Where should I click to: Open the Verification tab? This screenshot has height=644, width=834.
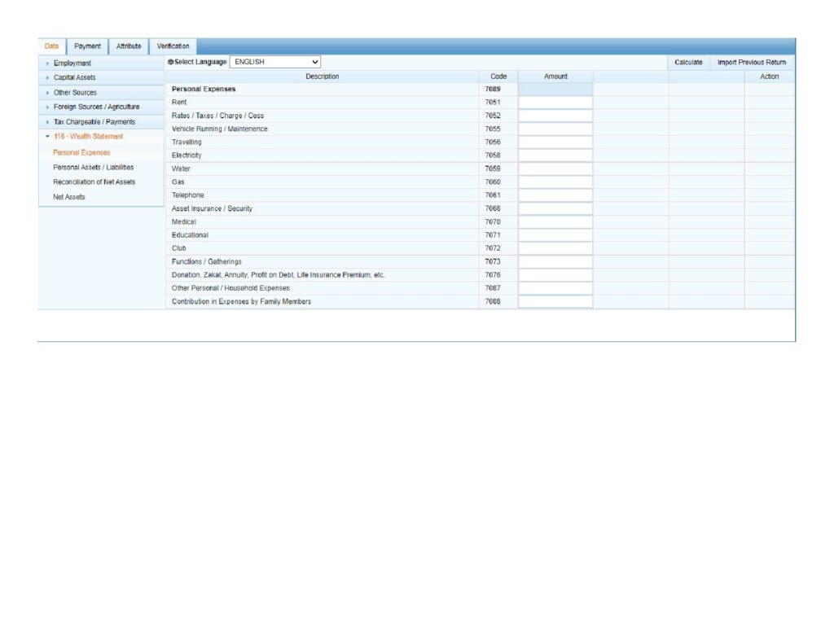point(173,46)
